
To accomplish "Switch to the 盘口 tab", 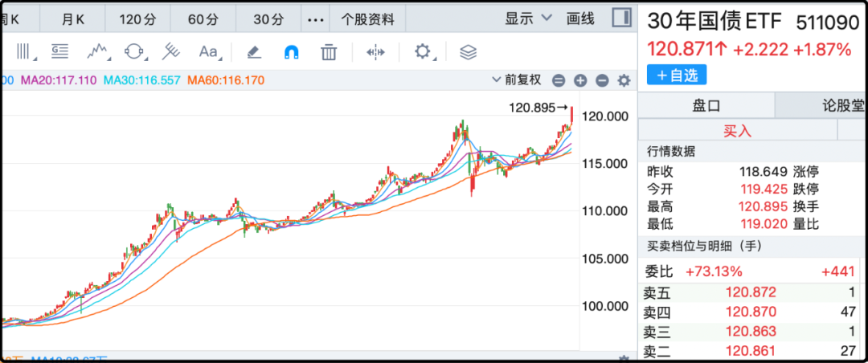I will tap(706, 104).
